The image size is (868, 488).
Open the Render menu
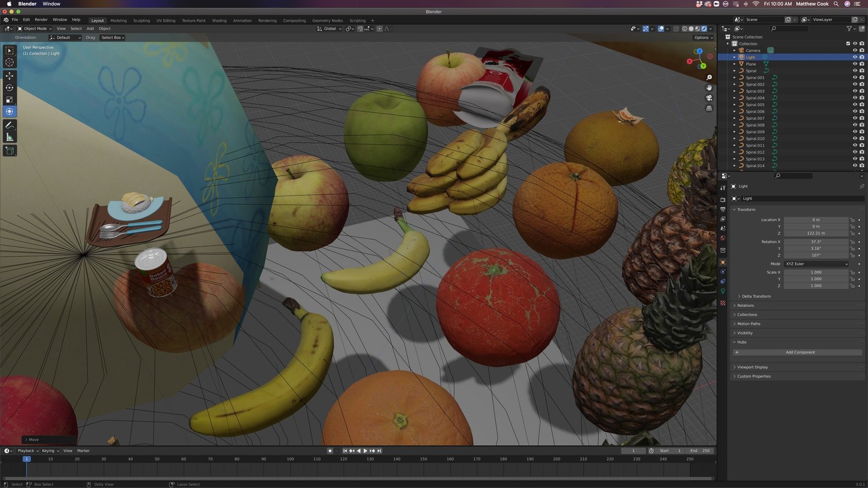[41, 20]
